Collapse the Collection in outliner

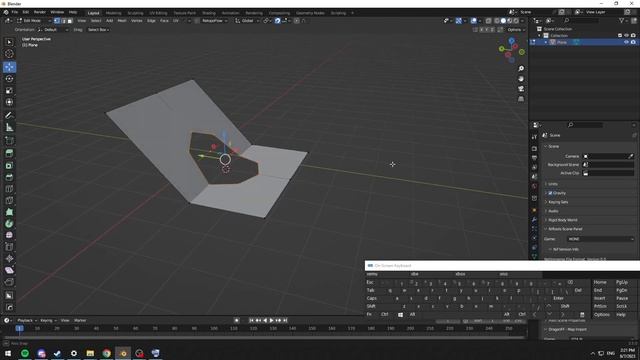click(540, 36)
